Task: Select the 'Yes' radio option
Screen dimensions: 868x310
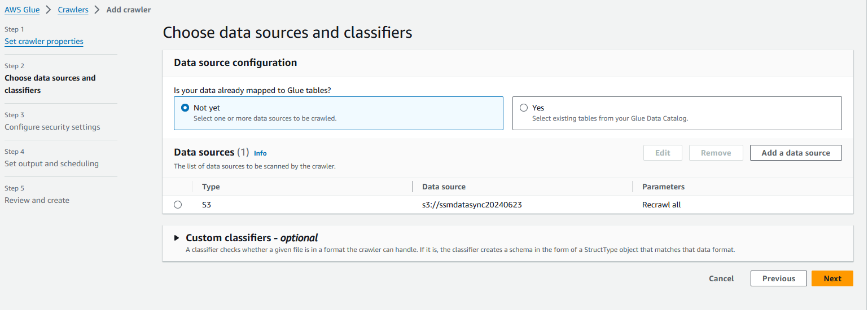Action: (x=524, y=108)
